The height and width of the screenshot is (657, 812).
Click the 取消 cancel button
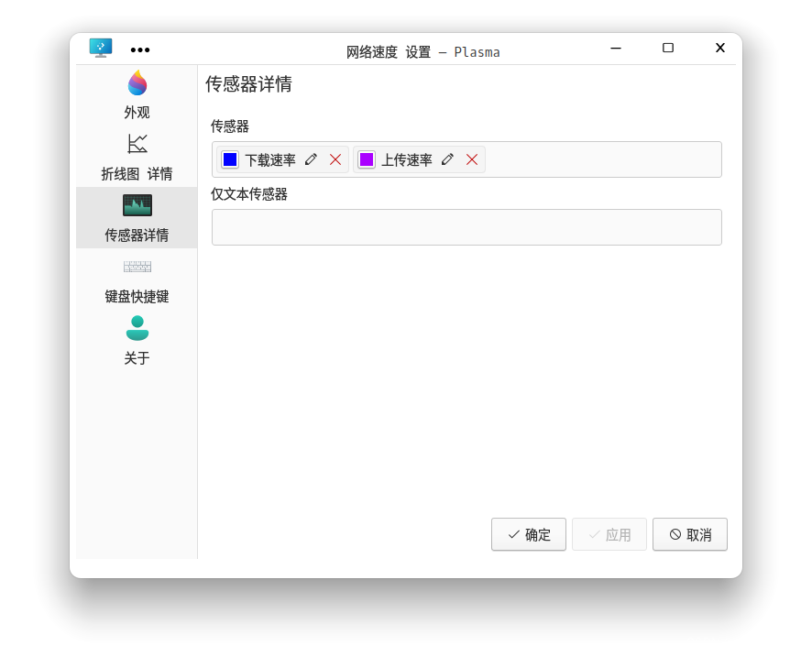(690, 534)
